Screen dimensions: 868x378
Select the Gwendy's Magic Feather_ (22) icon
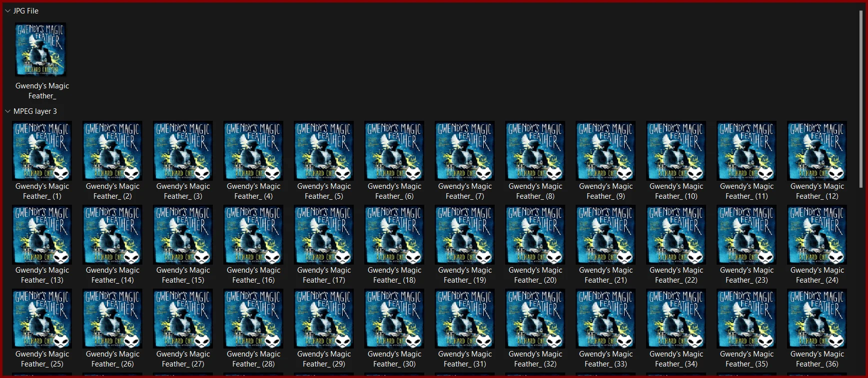tap(676, 235)
